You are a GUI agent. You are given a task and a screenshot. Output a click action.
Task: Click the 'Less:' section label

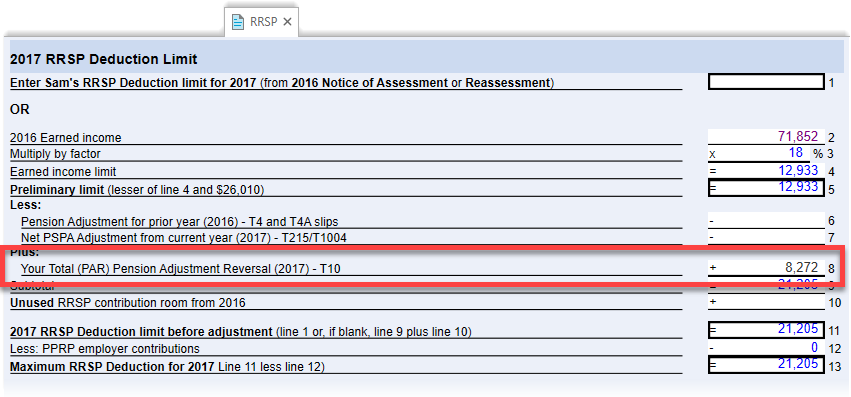click(x=26, y=205)
